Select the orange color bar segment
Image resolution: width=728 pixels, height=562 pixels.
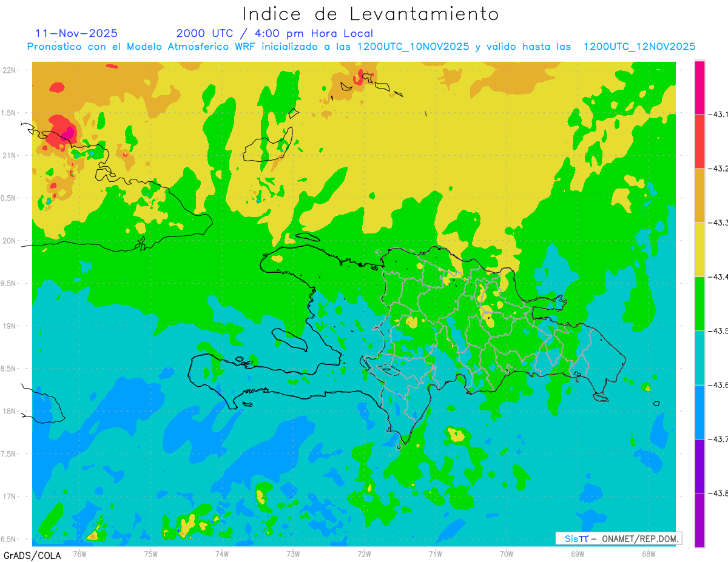point(699,195)
